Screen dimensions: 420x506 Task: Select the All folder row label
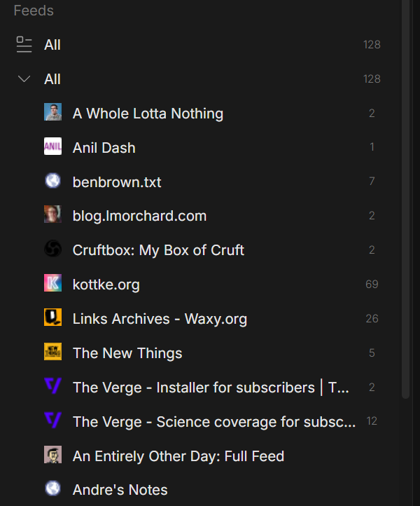[x=52, y=79]
